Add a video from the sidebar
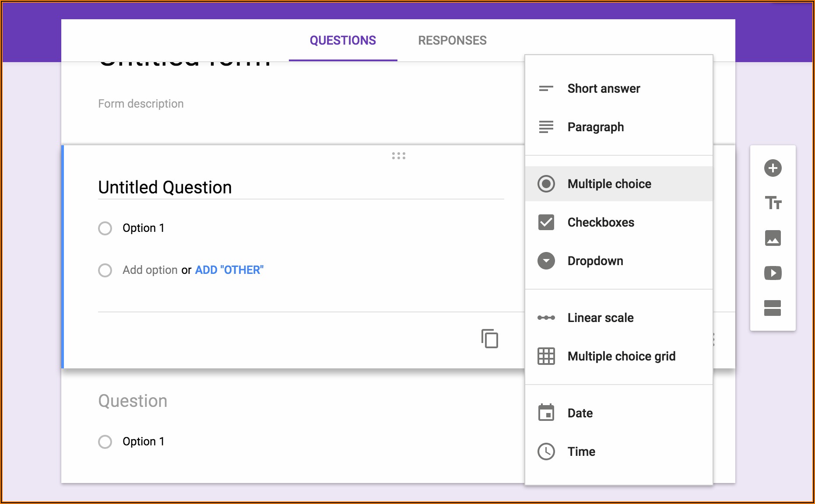The image size is (815, 504). coord(773,273)
